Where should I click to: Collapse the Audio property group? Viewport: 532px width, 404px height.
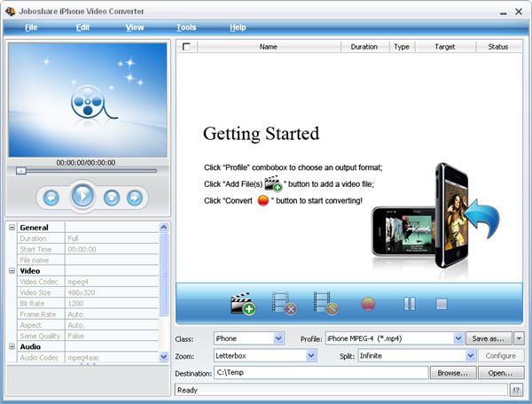coord(12,346)
